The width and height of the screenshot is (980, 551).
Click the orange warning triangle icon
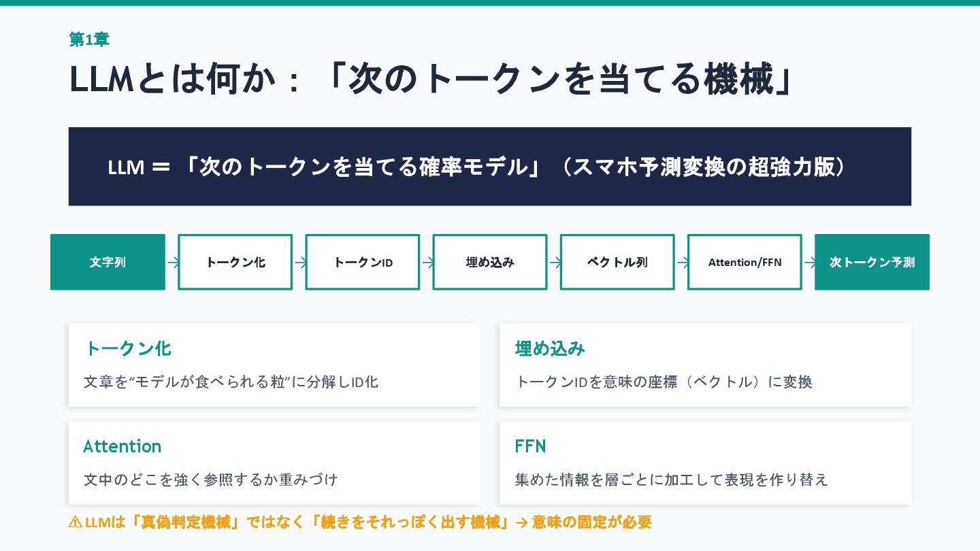click(x=75, y=522)
